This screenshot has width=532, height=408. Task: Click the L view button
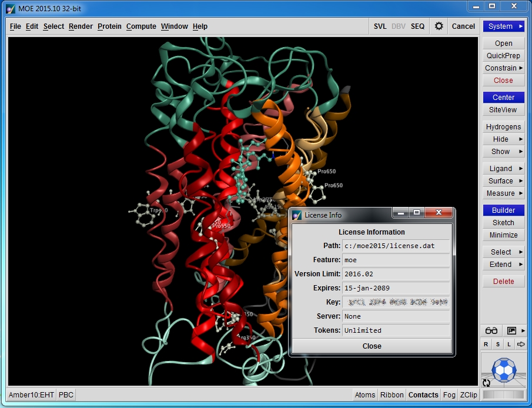[x=509, y=344]
